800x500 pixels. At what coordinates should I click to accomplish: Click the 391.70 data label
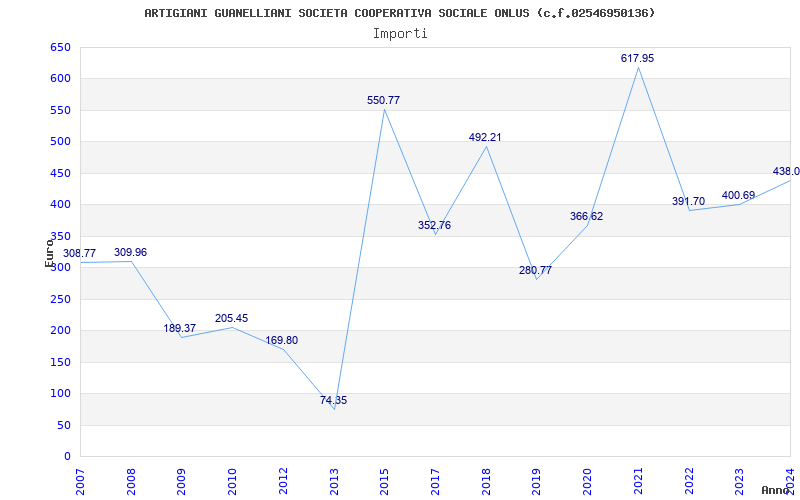point(688,202)
